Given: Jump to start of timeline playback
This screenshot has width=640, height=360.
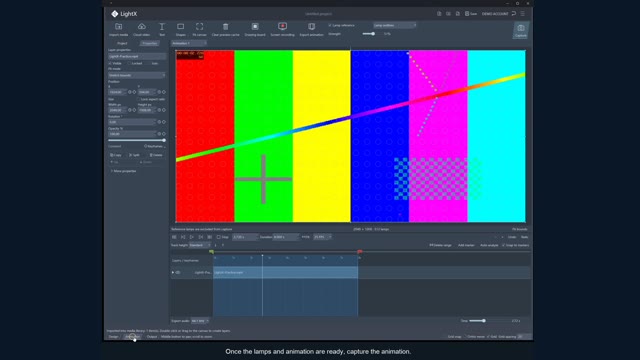Looking at the screenshot, I should click(174, 237).
